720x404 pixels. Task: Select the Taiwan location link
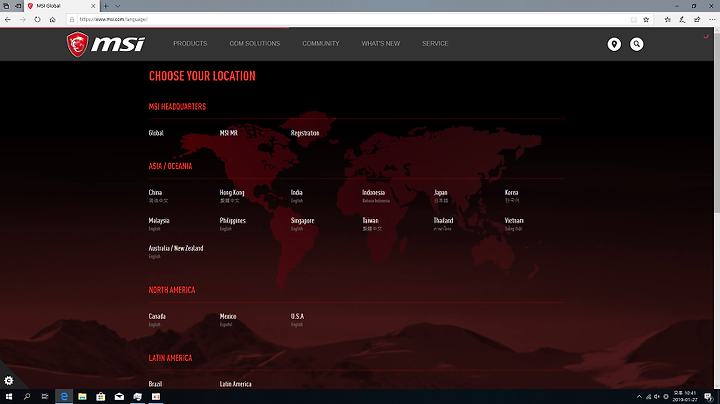(370, 221)
